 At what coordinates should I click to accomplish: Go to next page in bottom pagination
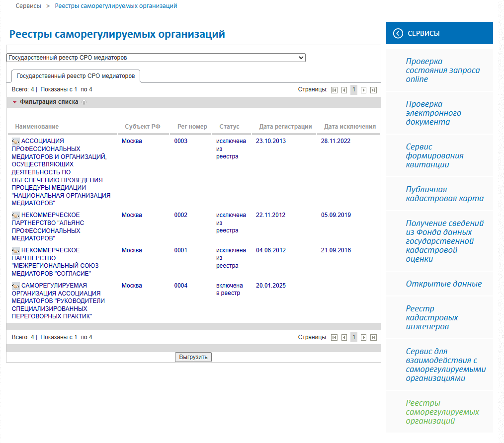(363, 337)
